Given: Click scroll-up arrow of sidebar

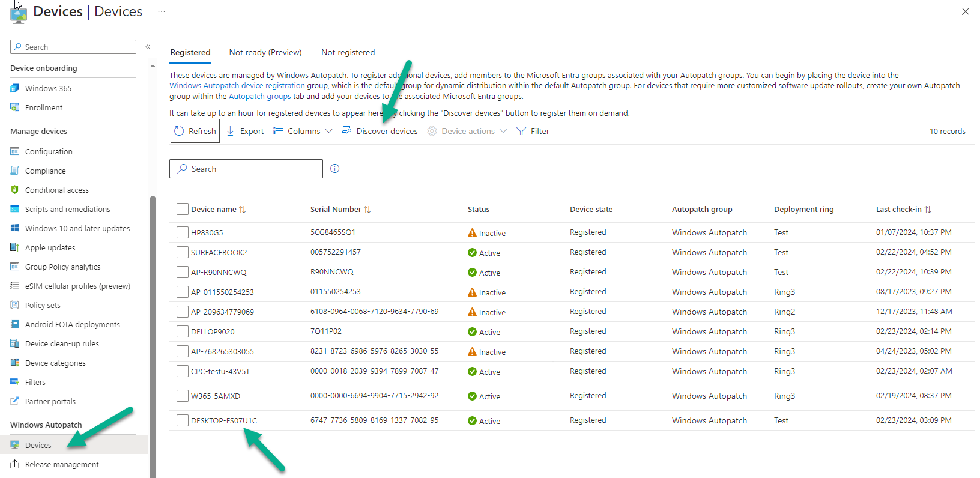Looking at the screenshot, I should pos(153,66).
